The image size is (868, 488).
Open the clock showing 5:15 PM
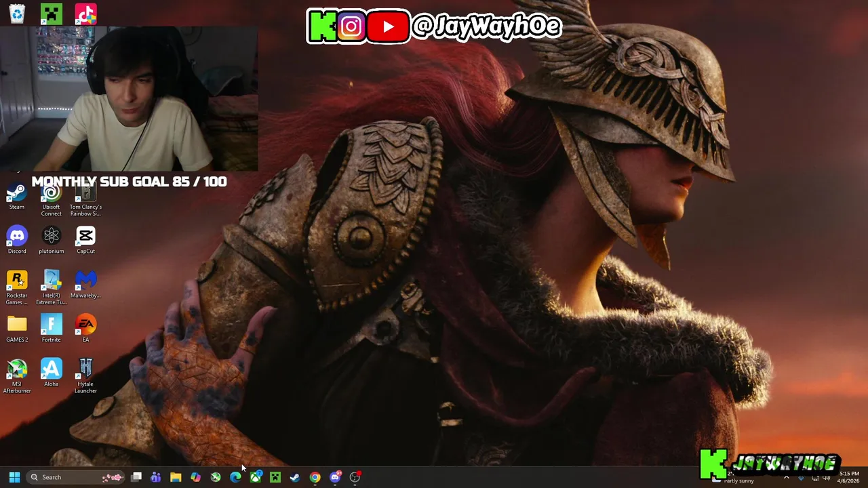tap(849, 477)
